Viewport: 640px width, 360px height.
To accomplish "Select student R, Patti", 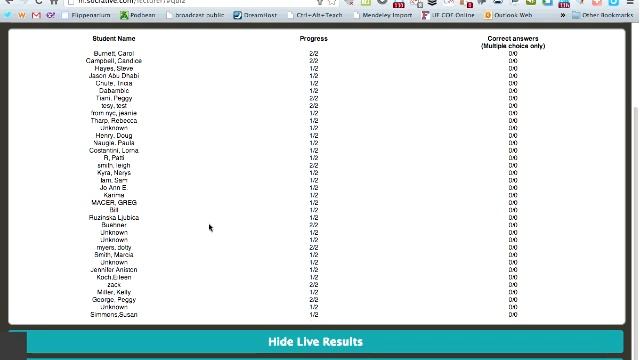I will [x=114, y=158].
